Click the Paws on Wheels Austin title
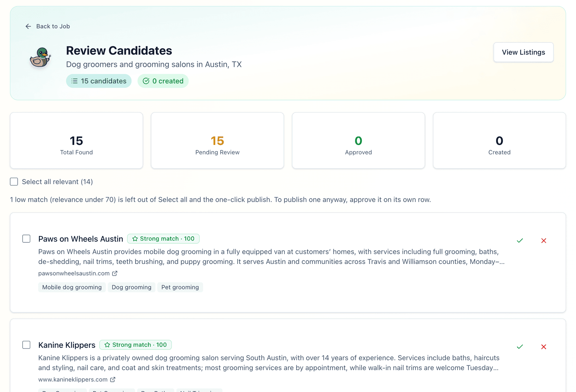The height and width of the screenshot is (392, 576). (81, 239)
